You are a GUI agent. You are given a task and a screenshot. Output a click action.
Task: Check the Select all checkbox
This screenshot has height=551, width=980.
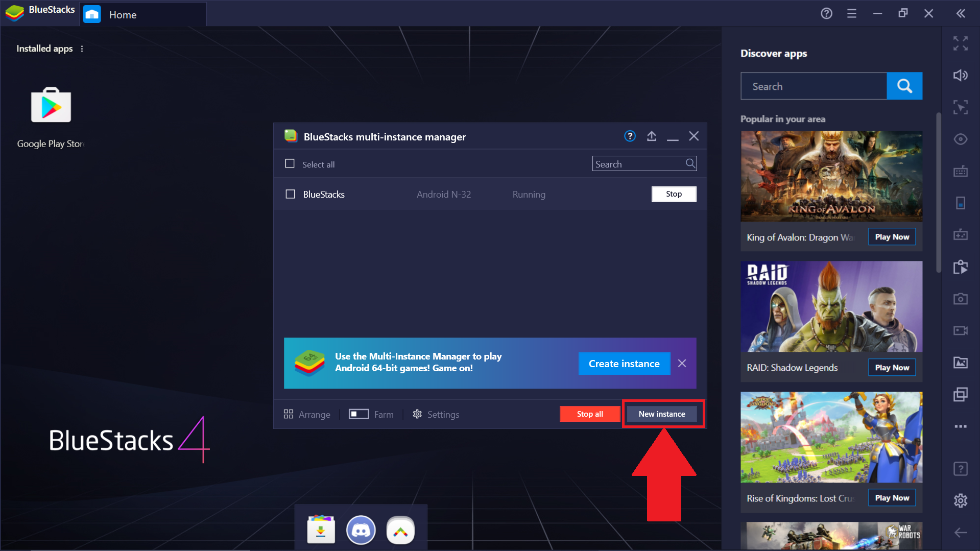coord(290,163)
